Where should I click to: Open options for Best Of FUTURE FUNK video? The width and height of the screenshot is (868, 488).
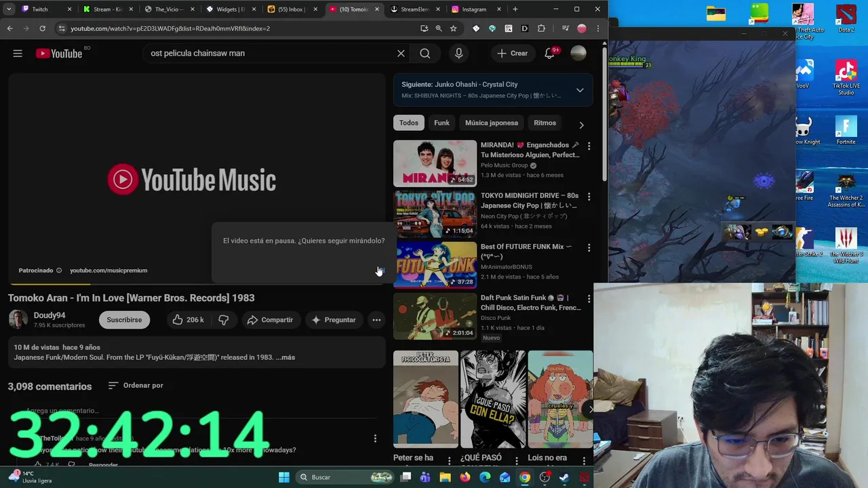(589, 248)
